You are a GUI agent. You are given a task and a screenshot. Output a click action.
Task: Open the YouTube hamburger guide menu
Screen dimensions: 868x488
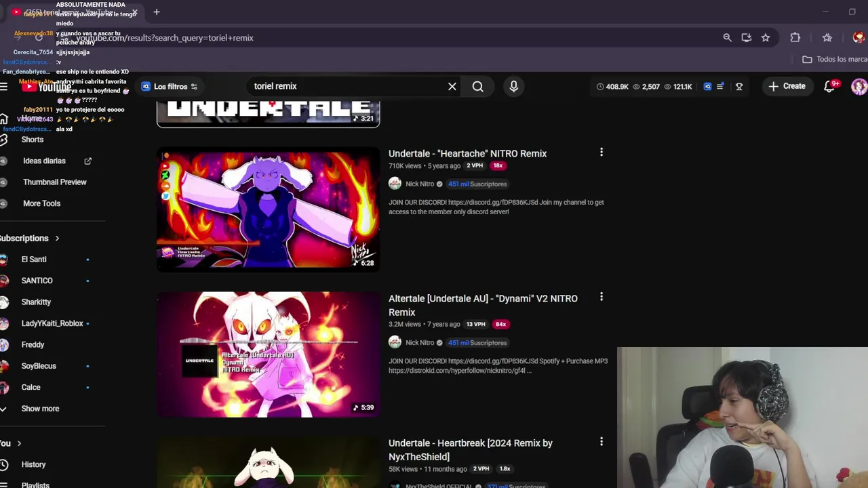(x=4, y=86)
